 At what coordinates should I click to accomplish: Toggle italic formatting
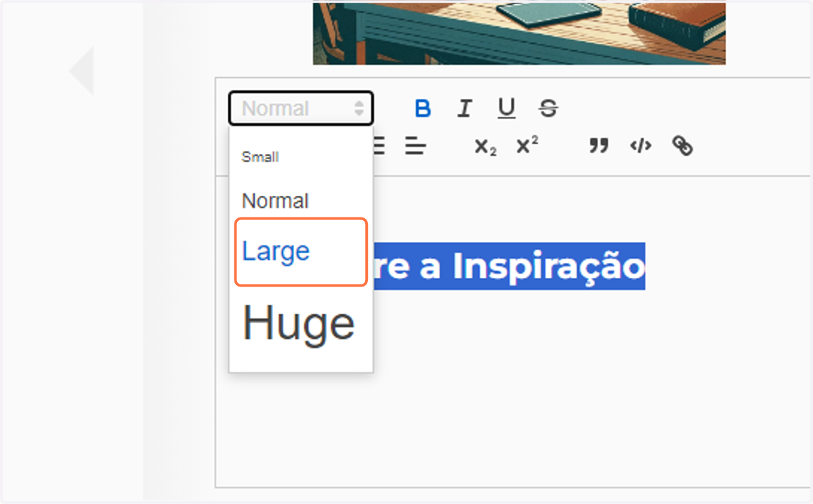464,108
